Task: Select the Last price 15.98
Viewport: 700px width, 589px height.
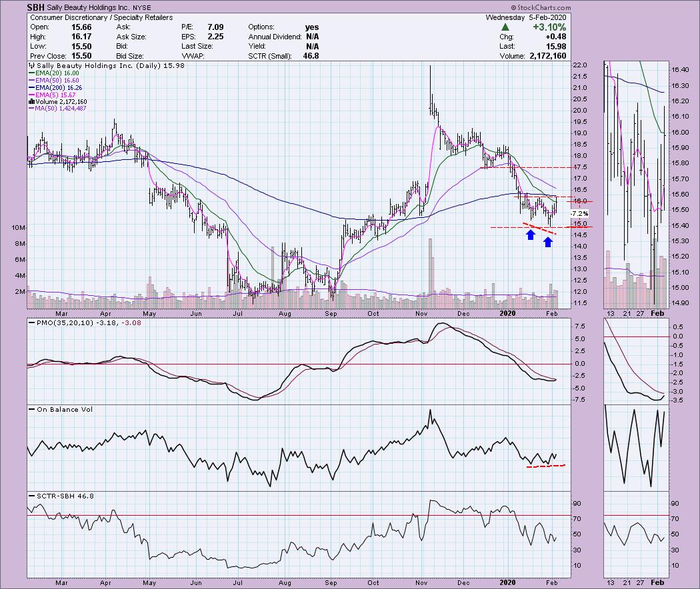Action: tap(556, 47)
